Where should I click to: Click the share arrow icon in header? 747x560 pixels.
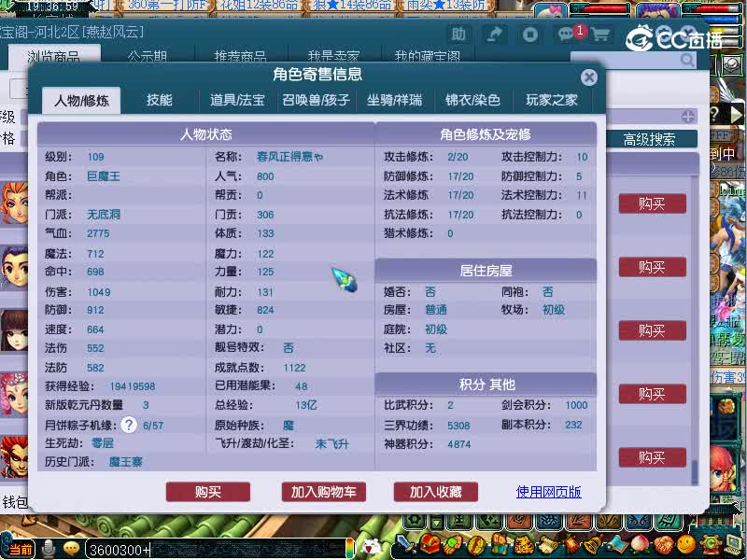pos(495,35)
